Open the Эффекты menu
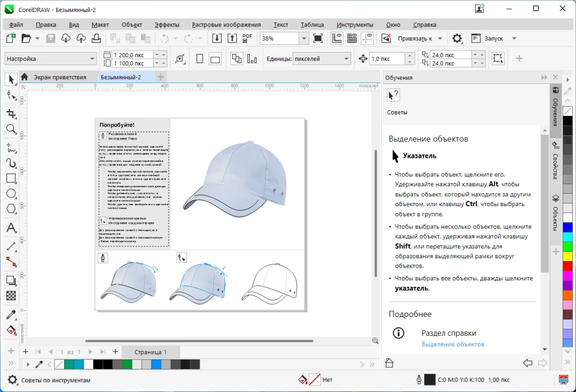Screen dimensions: 576x392 coord(167,25)
